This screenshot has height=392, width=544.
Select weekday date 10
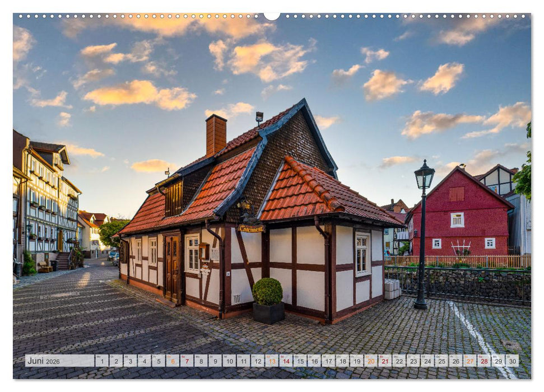[x=229, y=360]
